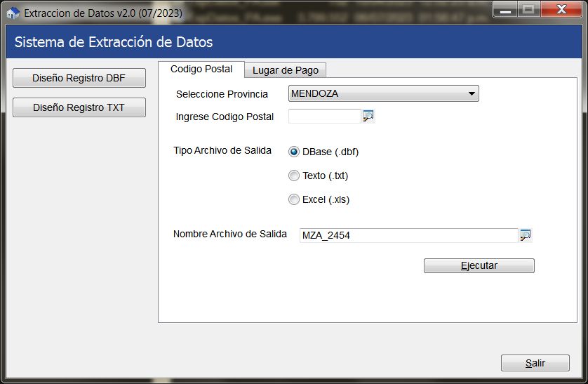The height and width of the screenshot is (384, 588).
Task: Click the Diseño Registro DBF button
Action: (x=79, y=78)
